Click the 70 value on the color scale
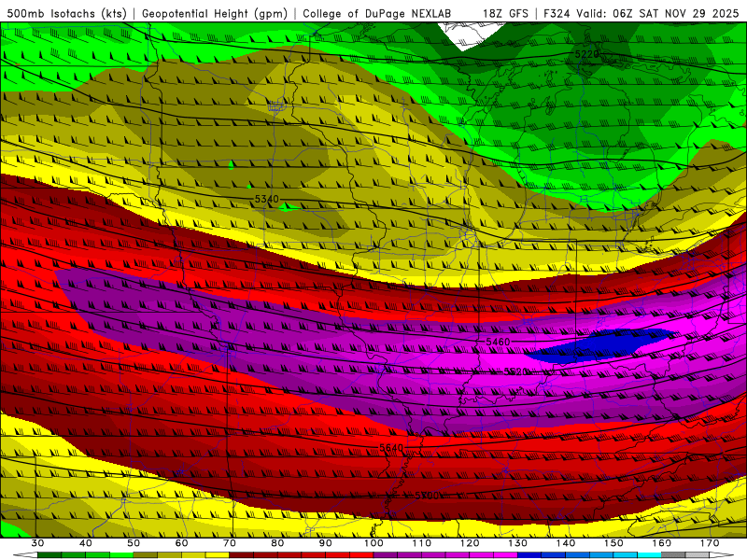 point(230,543)
